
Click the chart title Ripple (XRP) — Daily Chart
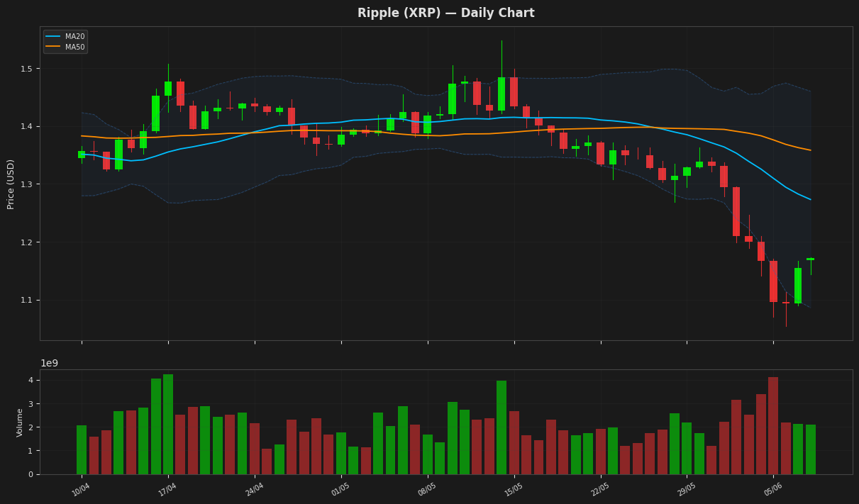(446, 13)
